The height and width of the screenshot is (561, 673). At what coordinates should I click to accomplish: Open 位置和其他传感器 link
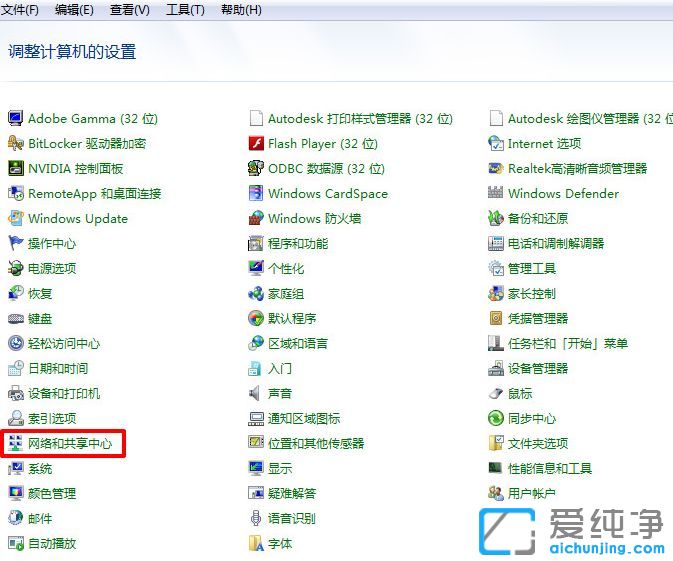click(x=316, y=443)
